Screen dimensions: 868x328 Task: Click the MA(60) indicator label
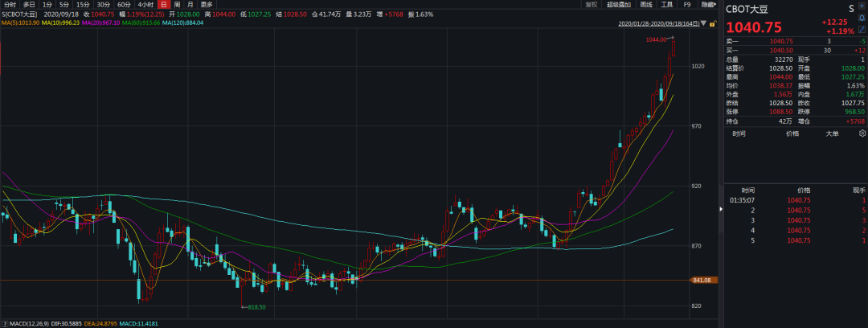coord(140,23)
